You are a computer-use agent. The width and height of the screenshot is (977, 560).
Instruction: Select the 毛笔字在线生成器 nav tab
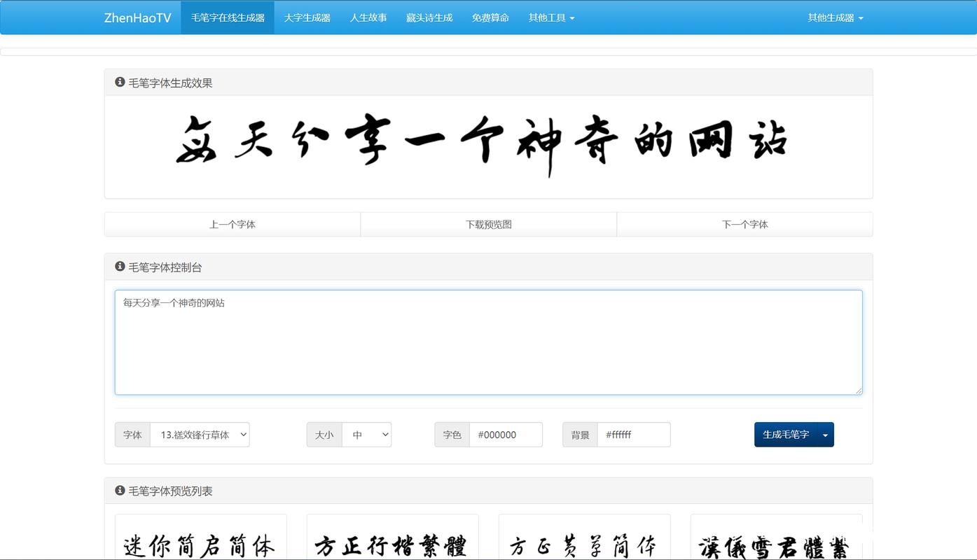[228, 17]
